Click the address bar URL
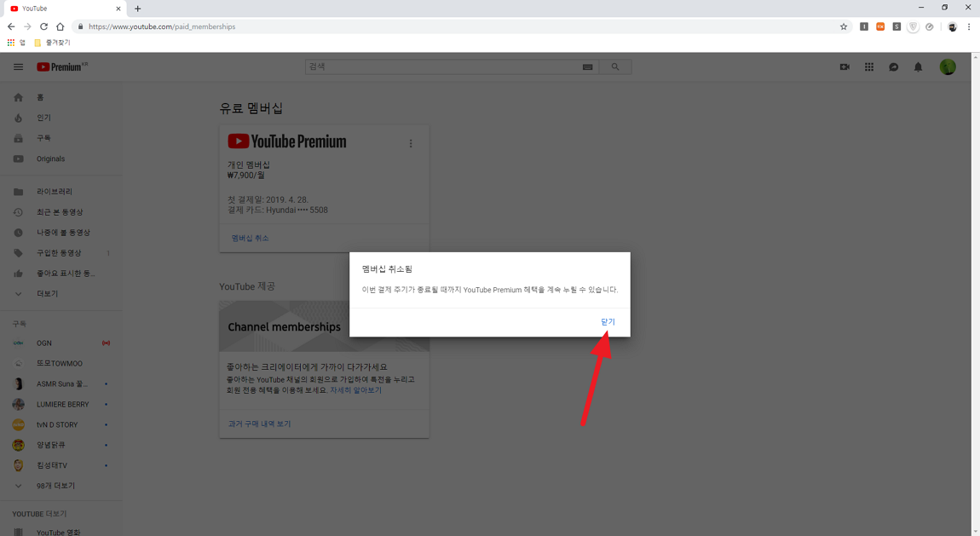This screenshot has width=980, height=536. click(162, 27)
